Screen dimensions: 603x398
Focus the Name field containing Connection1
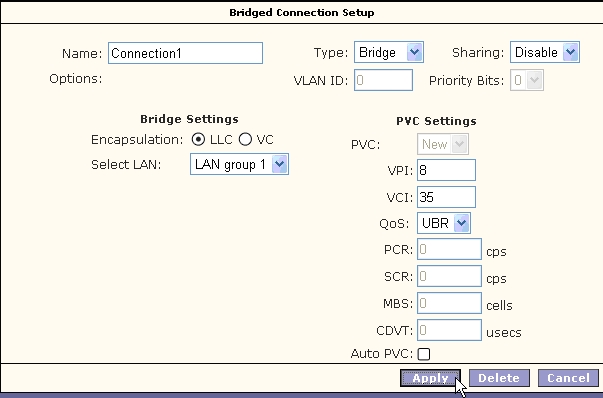click(x=185, y=53)
